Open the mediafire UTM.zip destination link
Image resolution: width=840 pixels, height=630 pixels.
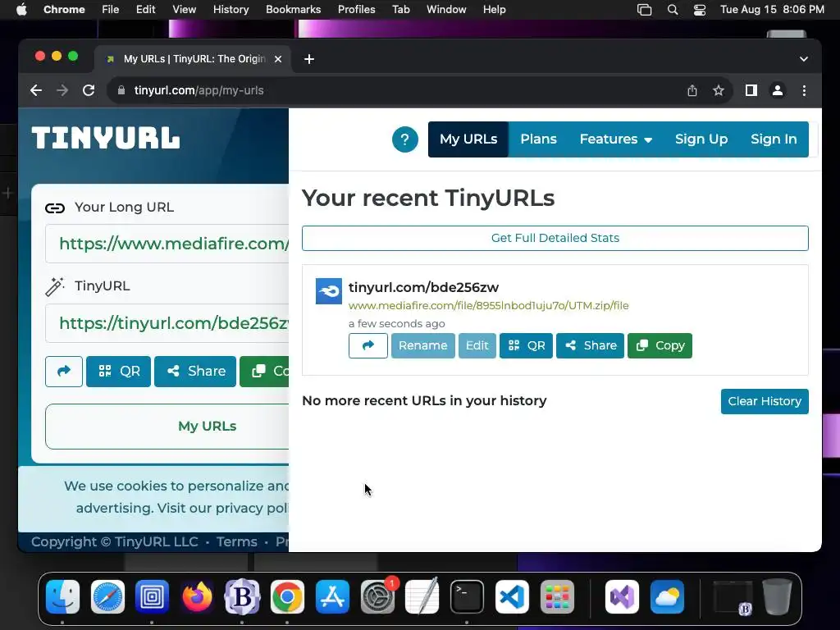pyautogui.click(x=489, y=305)
